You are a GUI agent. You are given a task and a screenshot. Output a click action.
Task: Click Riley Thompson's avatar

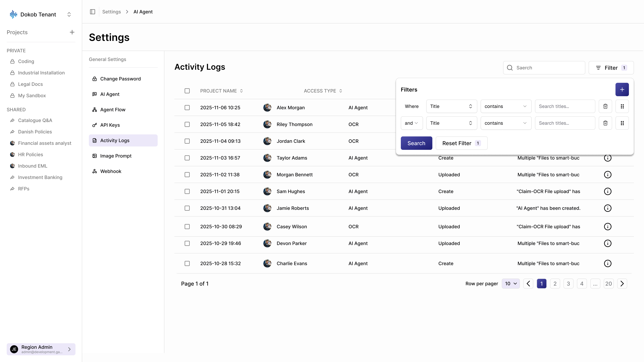click(x=267, y=124)
